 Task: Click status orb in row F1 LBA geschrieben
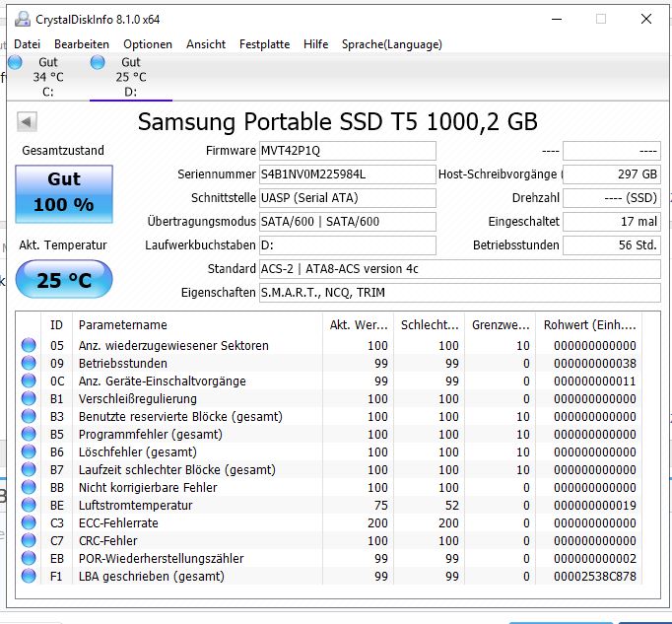29,576
